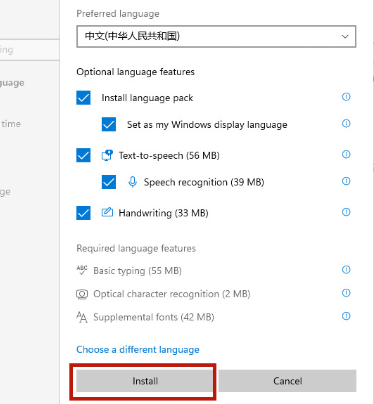374x404 pixels.
Task: Click the Speech recognition microphone icon
Action: coord(133,182)
